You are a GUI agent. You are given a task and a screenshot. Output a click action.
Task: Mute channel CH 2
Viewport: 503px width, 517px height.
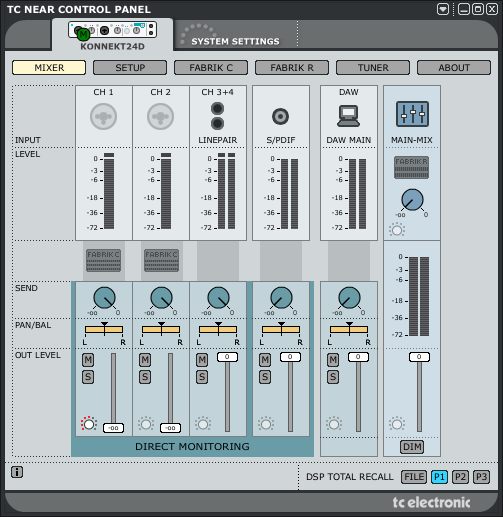145,360
